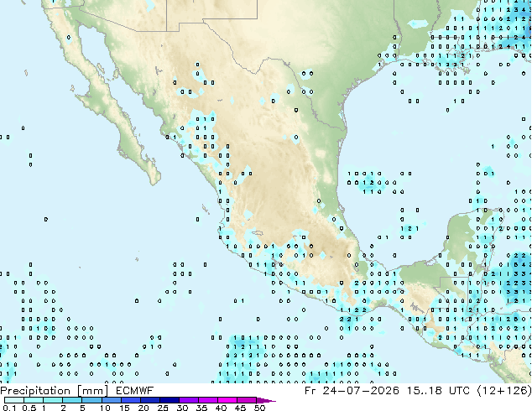Click the '15..18 UTC' time range
This screenshot has width=532, height=411.
438,391
